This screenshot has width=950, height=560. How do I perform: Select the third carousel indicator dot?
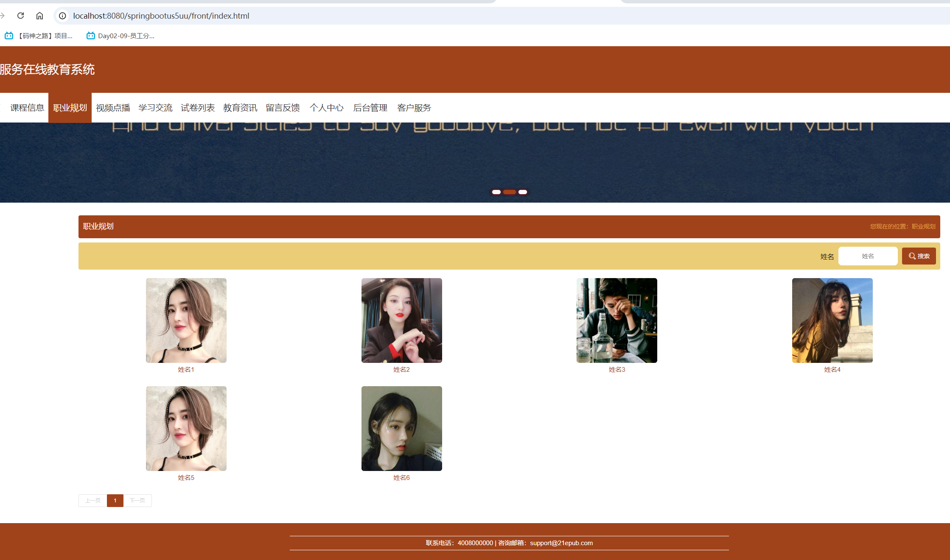(523, 192)
